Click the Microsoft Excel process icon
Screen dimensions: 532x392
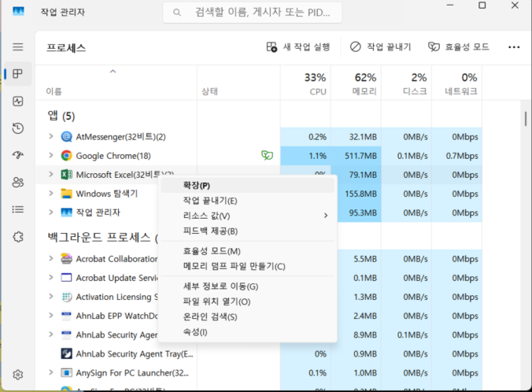(x=66, y=175)
